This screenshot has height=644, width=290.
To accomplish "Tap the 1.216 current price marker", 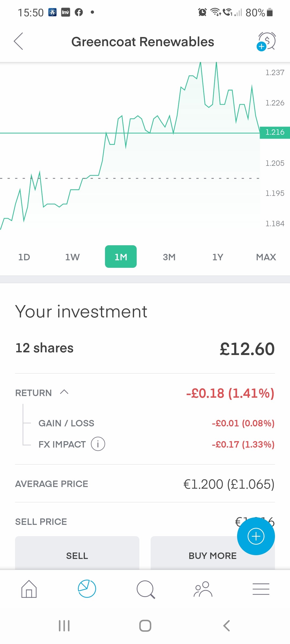I will (x=275, y=132).
